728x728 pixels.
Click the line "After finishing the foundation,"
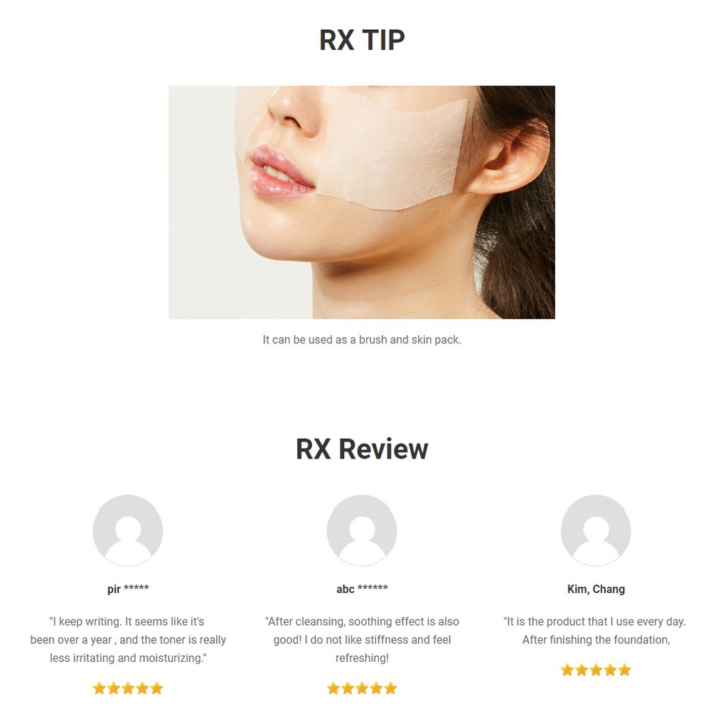coord(596,640)
